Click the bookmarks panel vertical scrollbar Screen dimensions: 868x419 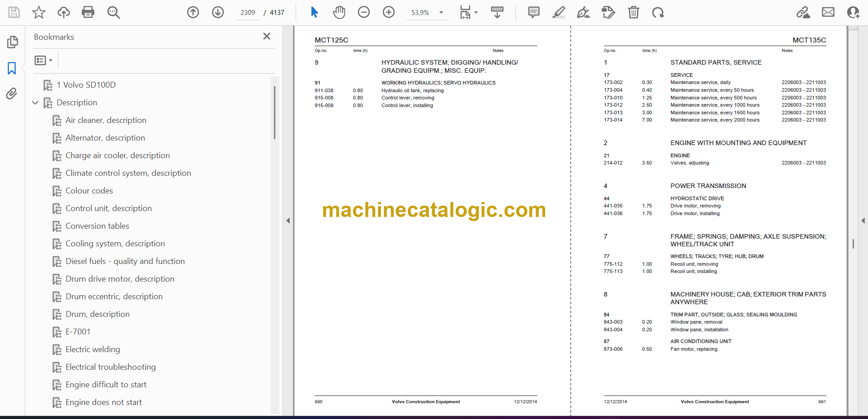click(x=274, y=113)
